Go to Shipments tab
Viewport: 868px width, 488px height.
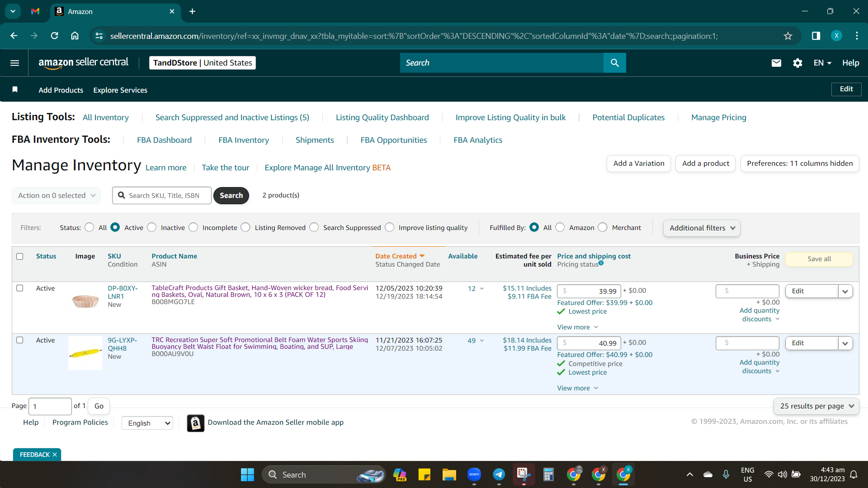[x=315, y=140]
